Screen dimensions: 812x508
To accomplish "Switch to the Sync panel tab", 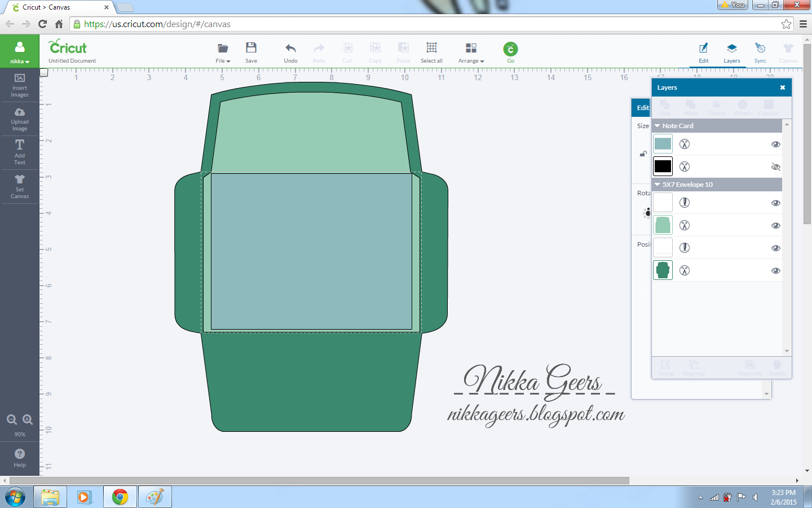I will [760, 52].
